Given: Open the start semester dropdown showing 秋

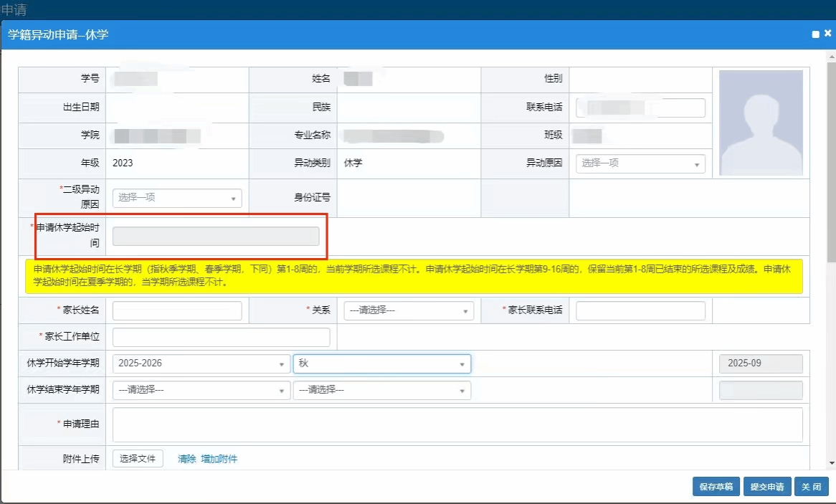Looking at the screenshot, I should (x=381, y=363).
